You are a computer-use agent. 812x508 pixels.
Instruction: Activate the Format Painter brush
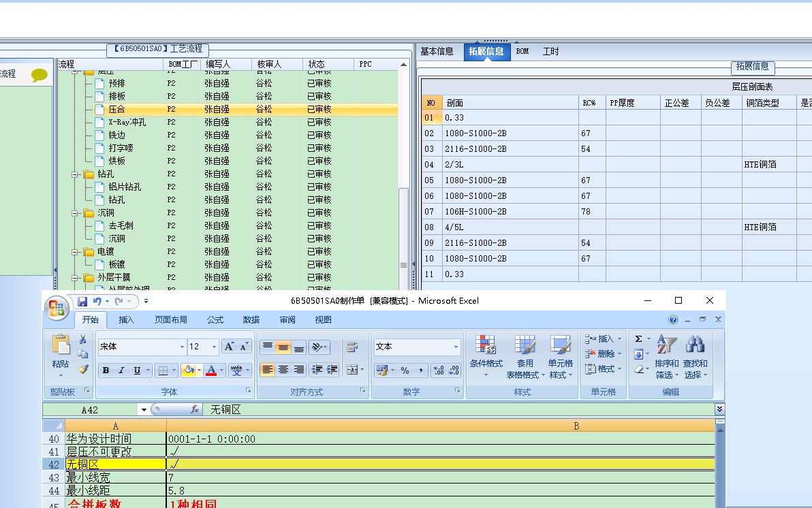(x=83, y=368)
